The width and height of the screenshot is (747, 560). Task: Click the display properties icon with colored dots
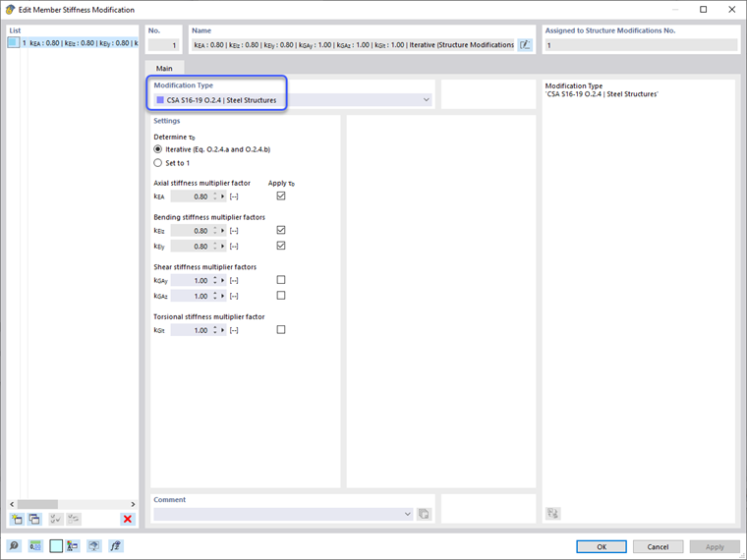(x=73, y=545)
